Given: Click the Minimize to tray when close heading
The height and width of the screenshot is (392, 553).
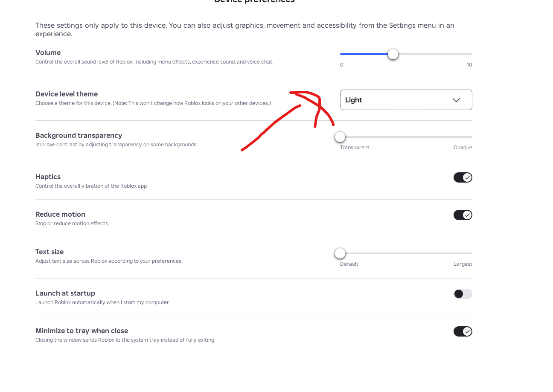Looking at the screenshot, I should [x=81, y=331].
